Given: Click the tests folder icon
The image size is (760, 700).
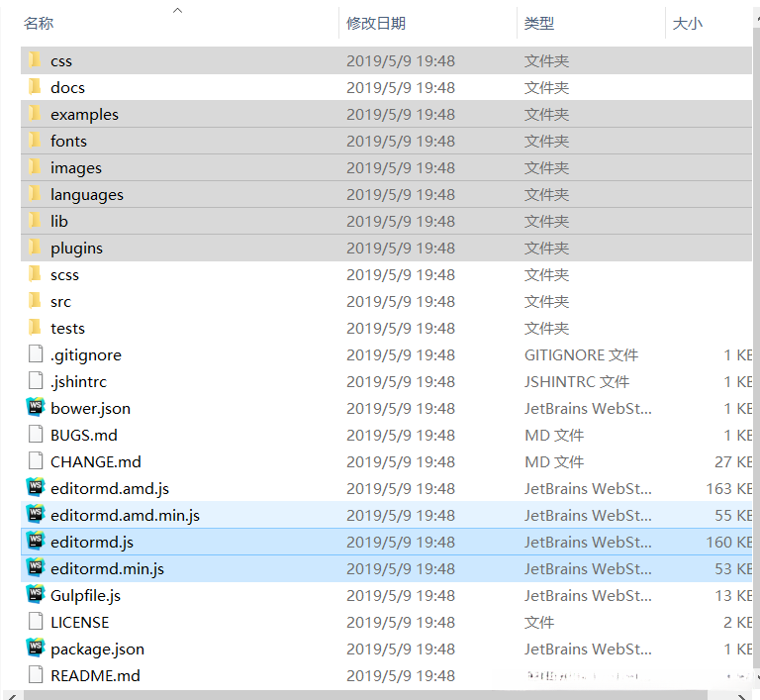Looking at the screenshot, I should pyautogui.click(x=35, y=328).
